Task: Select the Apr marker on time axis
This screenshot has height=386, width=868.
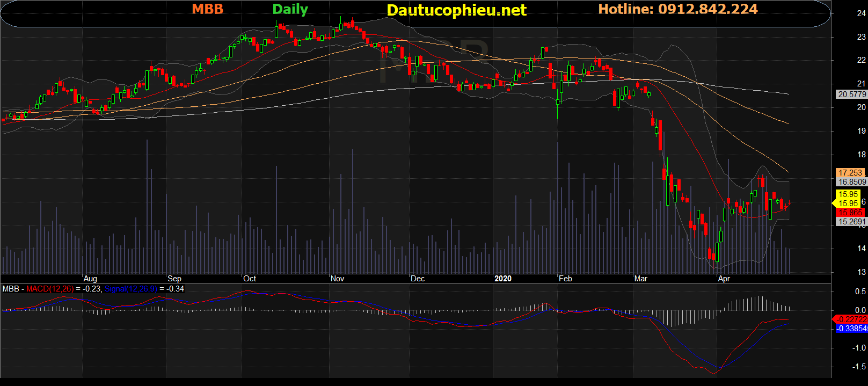Action: (724, 279)
